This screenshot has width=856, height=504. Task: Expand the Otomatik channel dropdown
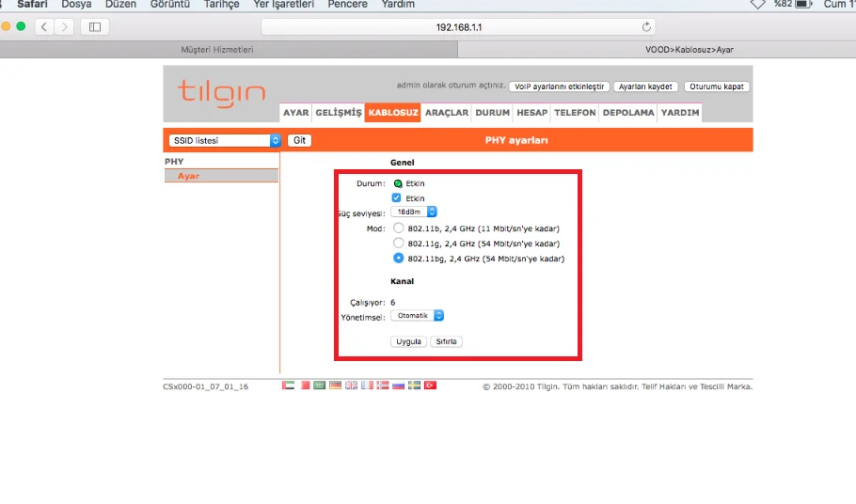(x=418, y=316)
